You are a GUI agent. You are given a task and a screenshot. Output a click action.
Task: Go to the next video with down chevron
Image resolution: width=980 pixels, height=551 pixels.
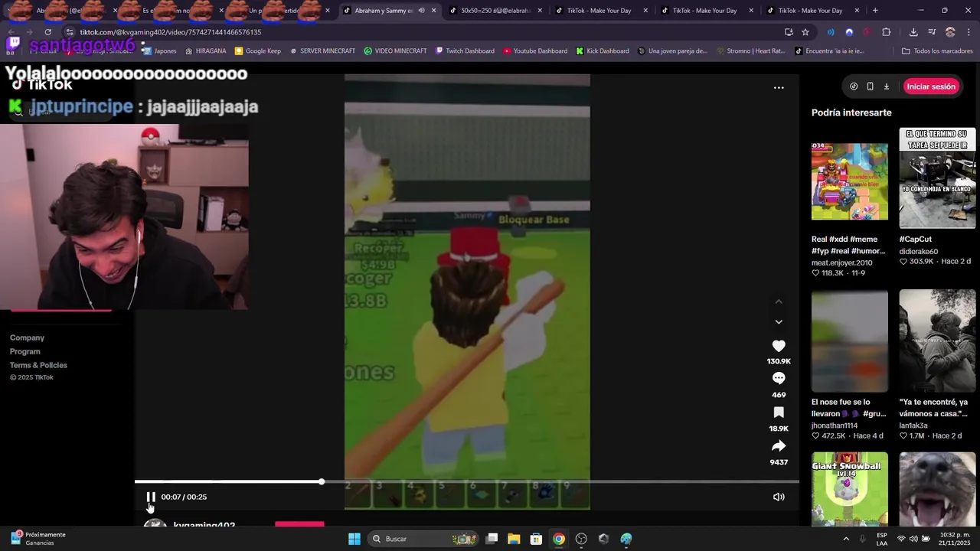click(x=779, y=322)
